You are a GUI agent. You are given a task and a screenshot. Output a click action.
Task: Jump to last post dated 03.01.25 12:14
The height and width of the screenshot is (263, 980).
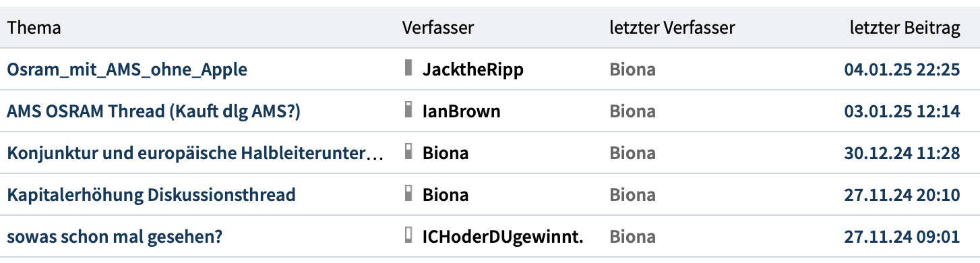point(902,111)
